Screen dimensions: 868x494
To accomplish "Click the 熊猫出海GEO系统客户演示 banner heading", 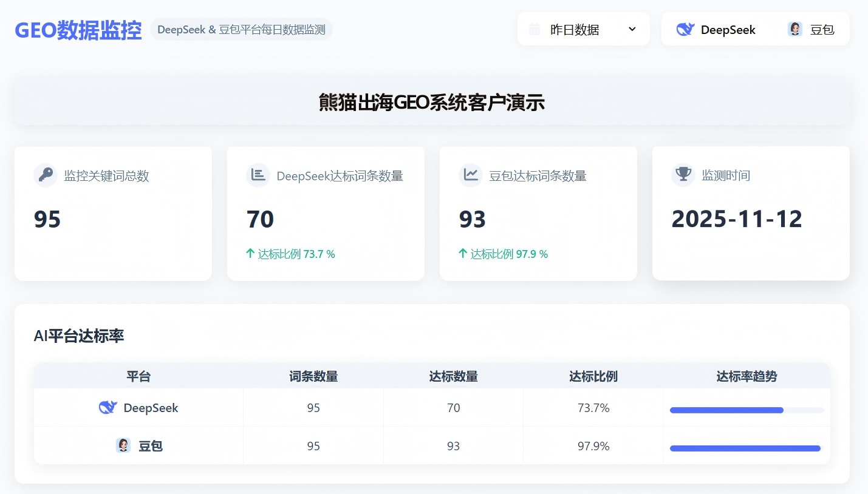I will pyautogui.click(x=432, y=103).
